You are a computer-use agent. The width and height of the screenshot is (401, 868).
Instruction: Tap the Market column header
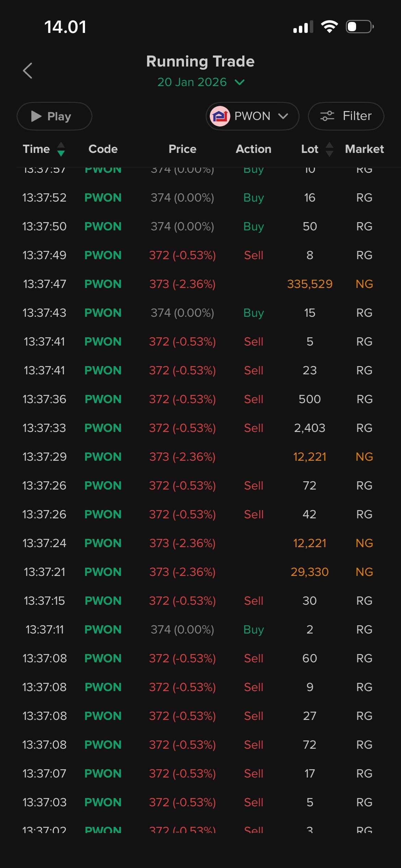pyautogui.click(x=364, y=149)
